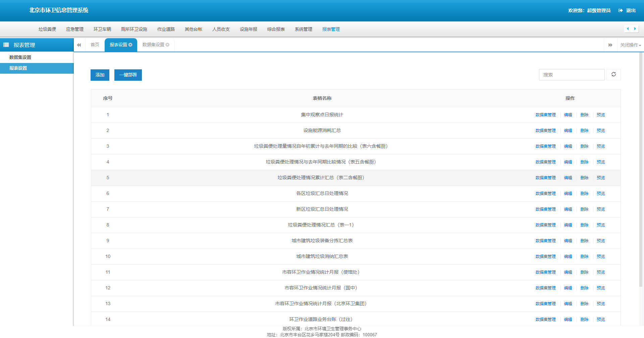Select 报表设置 in the sidebar
This screenshot has height=338, width=644.
37,68
